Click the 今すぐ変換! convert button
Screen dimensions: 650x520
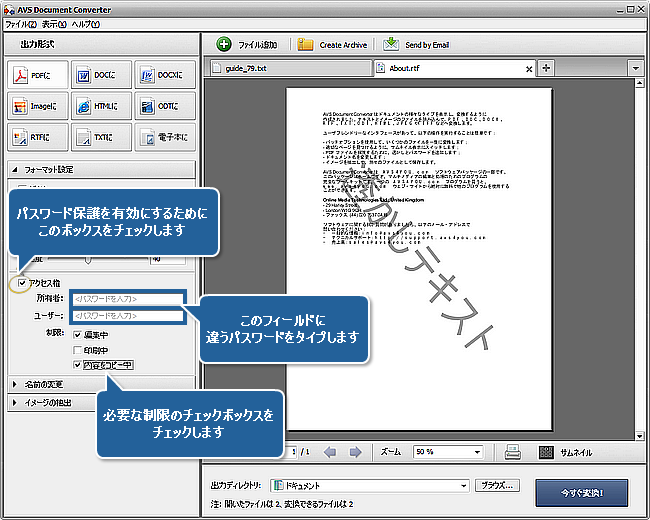582,492
